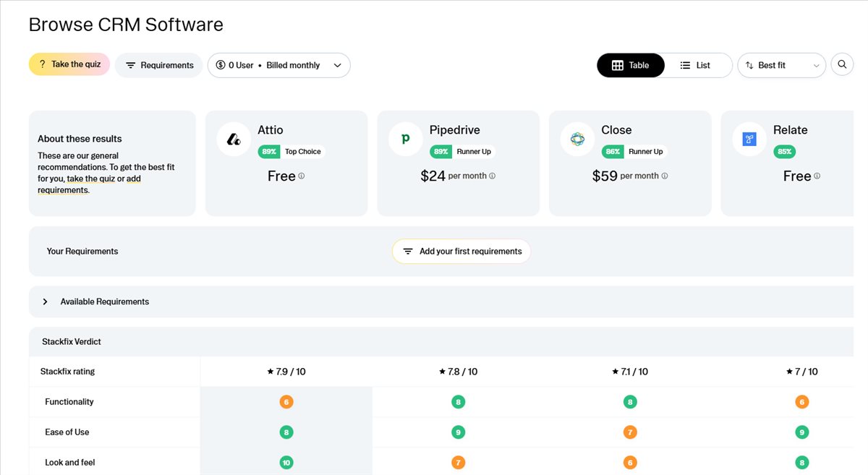Click the Ease of Use row label

[67, 432]
